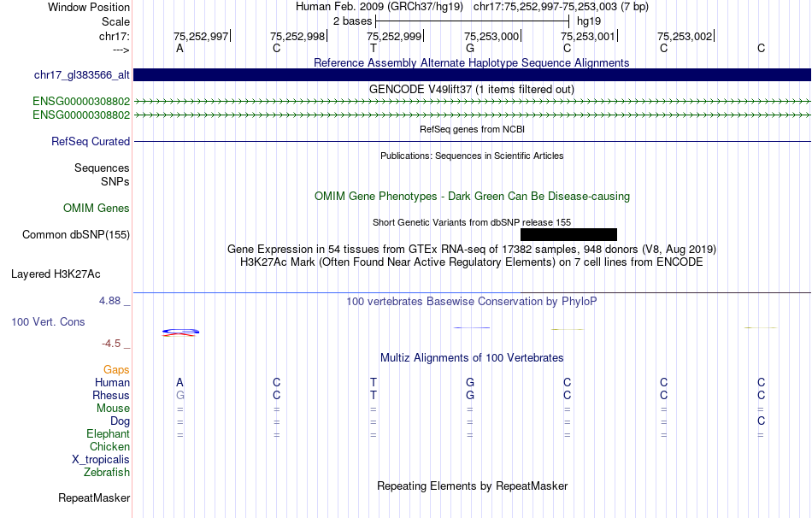Screen dimensions: 812x518
Task: Click 100 vertebrates Basewise Conservation by PhyloP title
Action: coord(472,302)
